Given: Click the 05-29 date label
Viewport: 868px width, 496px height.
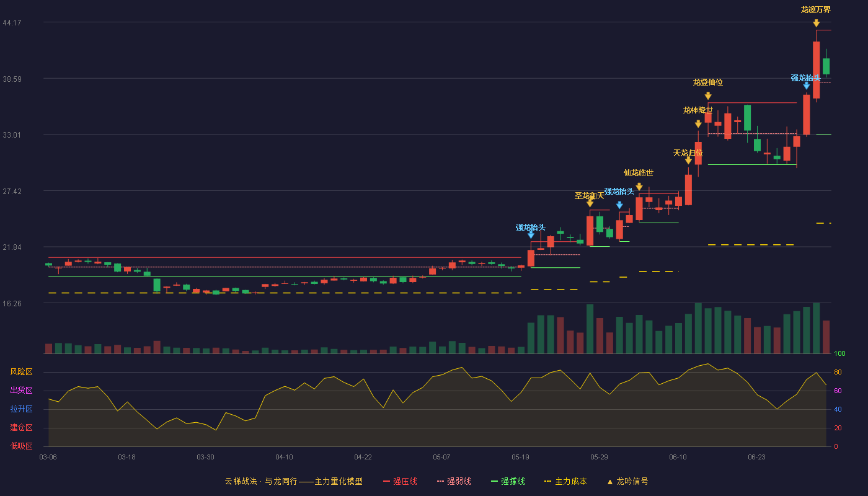Looking at the screenshot, I should pyautogui.click(x=599, y=457).
